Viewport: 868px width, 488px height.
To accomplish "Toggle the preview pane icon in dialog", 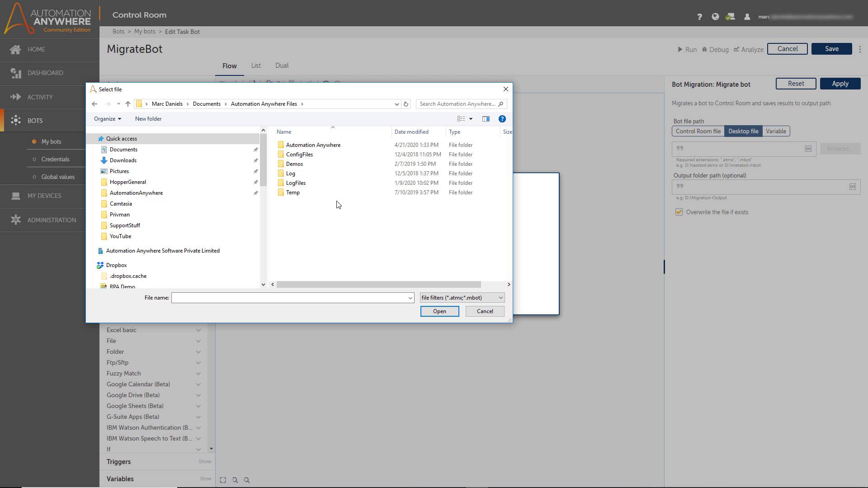I will pos(486,119).
